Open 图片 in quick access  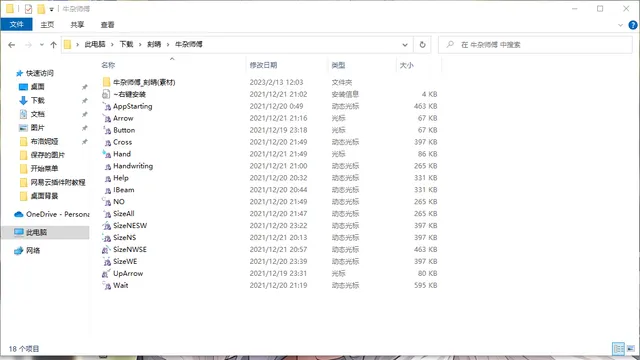point(38,128)
